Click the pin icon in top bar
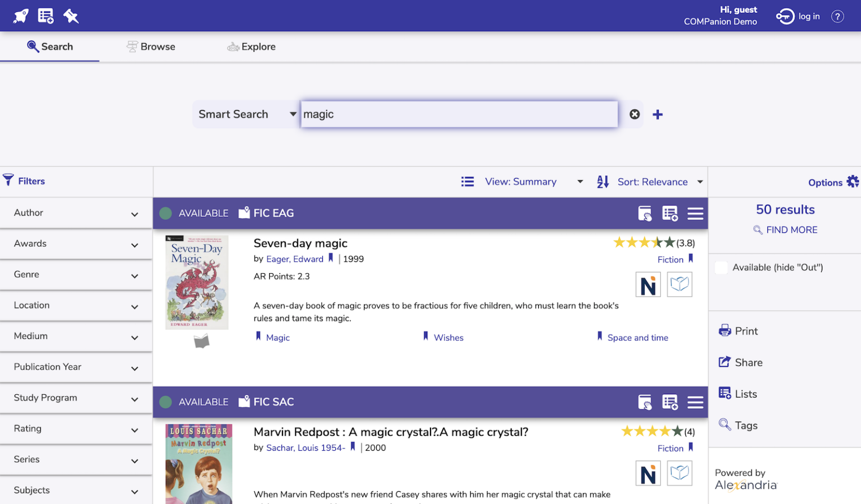The height and width of the screenshot is (504, 861). (71, 16)
